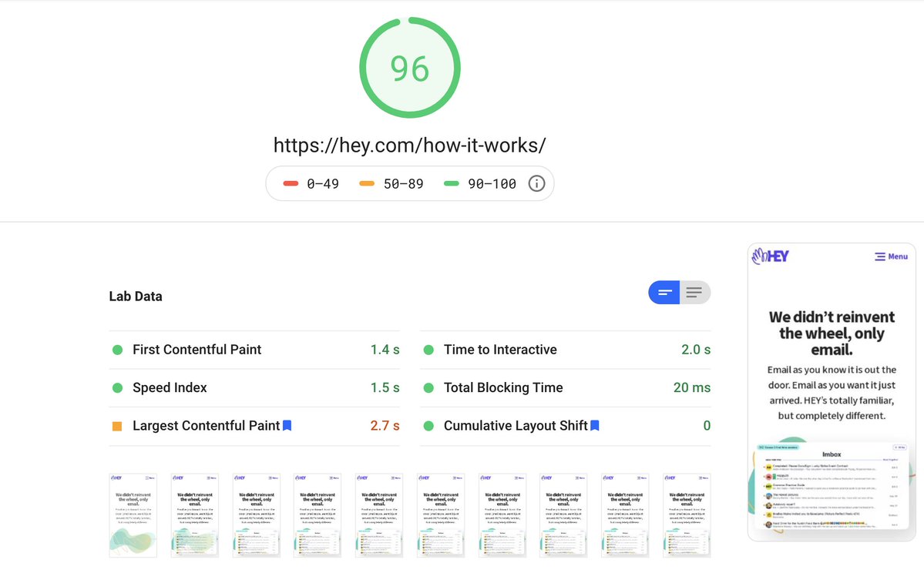Click the Lab Data heading
This screenshot has height=573, width=924.
(x=136, y=297)
